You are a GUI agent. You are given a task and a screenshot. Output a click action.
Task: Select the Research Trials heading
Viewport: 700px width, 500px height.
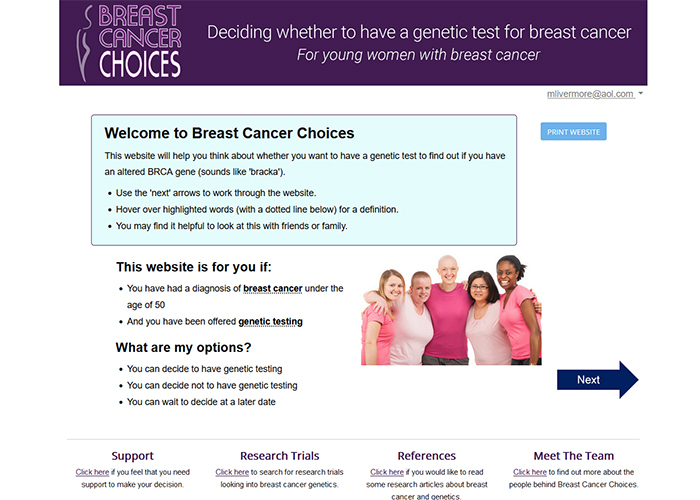tap(279, 456)
